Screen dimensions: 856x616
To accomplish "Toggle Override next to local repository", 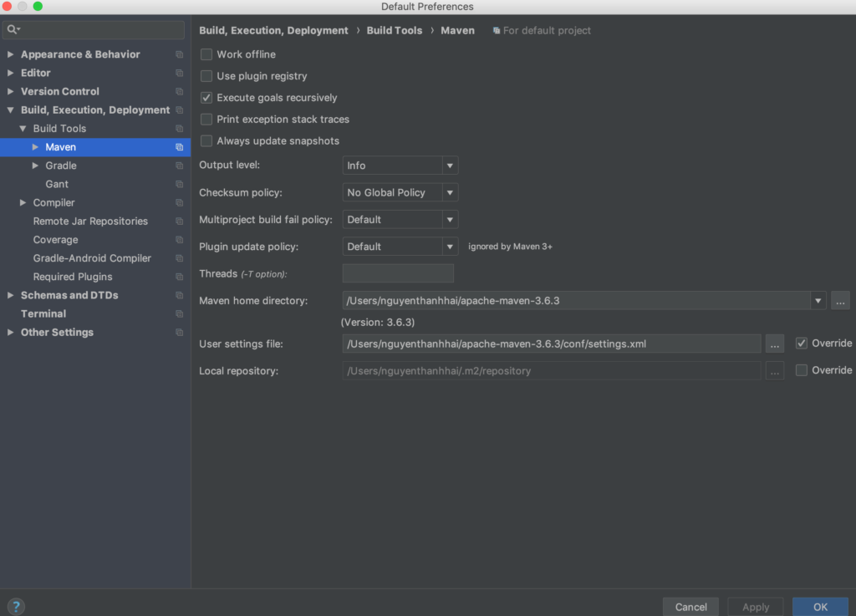I will [x=800, y=369].
